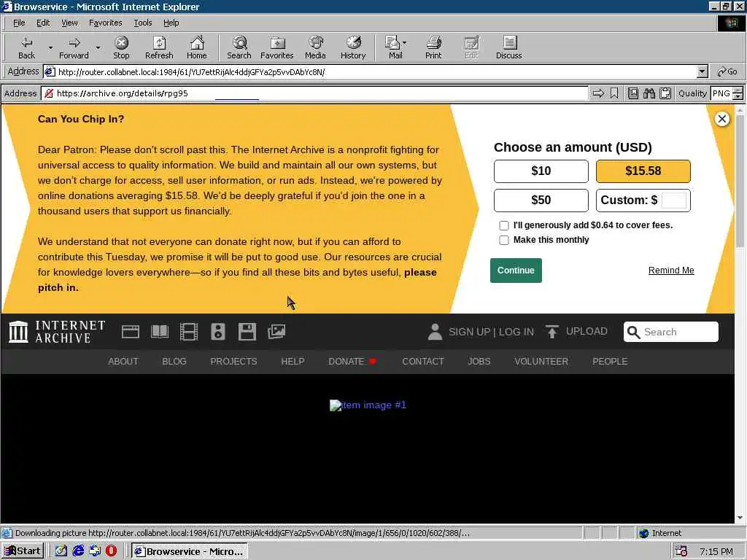Image resolution: width=747 pixels, height=560 pixels.
Task: Open Internet Archive audio speaker icon
Action: pyautogui.click(x=218, y=332)
